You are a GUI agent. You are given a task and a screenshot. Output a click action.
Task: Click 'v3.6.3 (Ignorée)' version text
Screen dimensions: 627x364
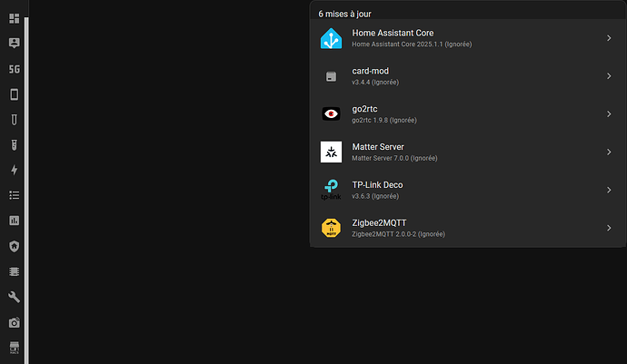point(375,196)
